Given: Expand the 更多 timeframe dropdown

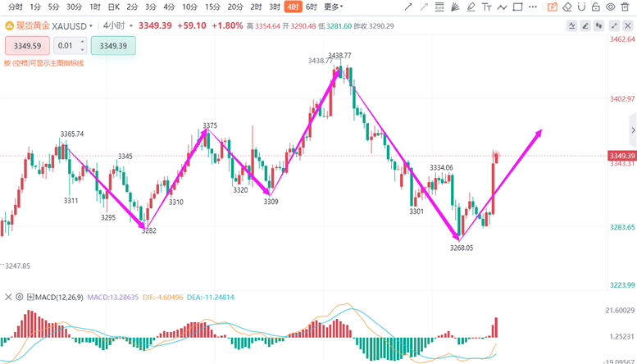Looking at the screenshot, I should coord(333,7).
